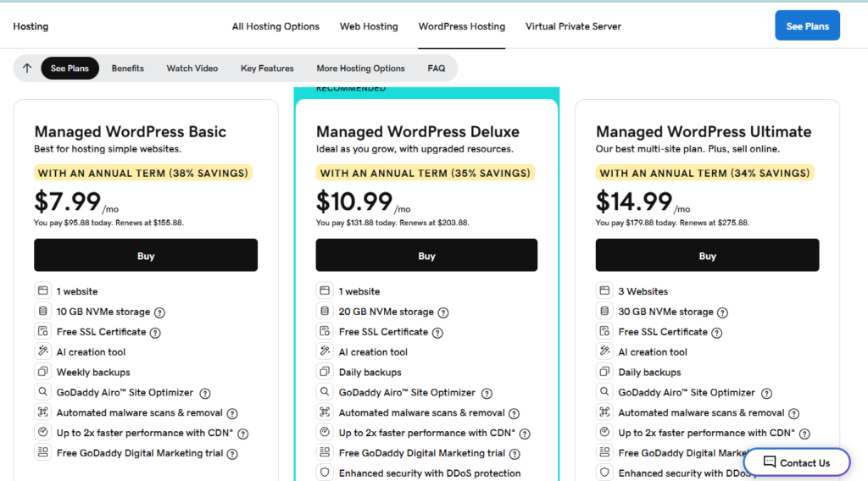
Task: Open help for Ultimate CDN faster performance
Action: pyautogui.click(x=804, y=434)
